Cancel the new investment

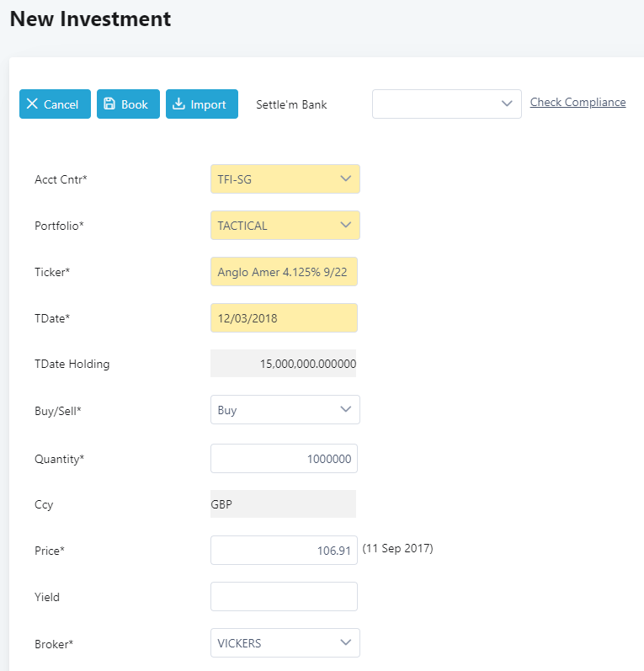point(55,104)
